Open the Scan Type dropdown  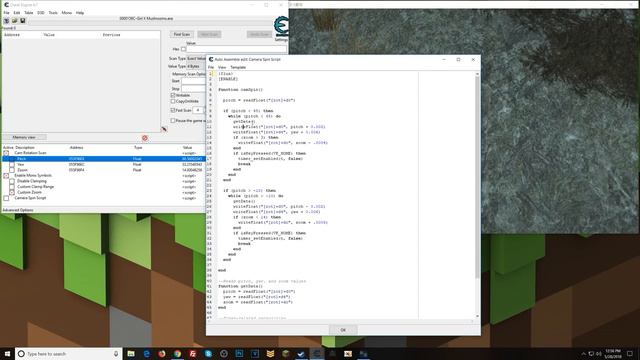coord(196,58)
